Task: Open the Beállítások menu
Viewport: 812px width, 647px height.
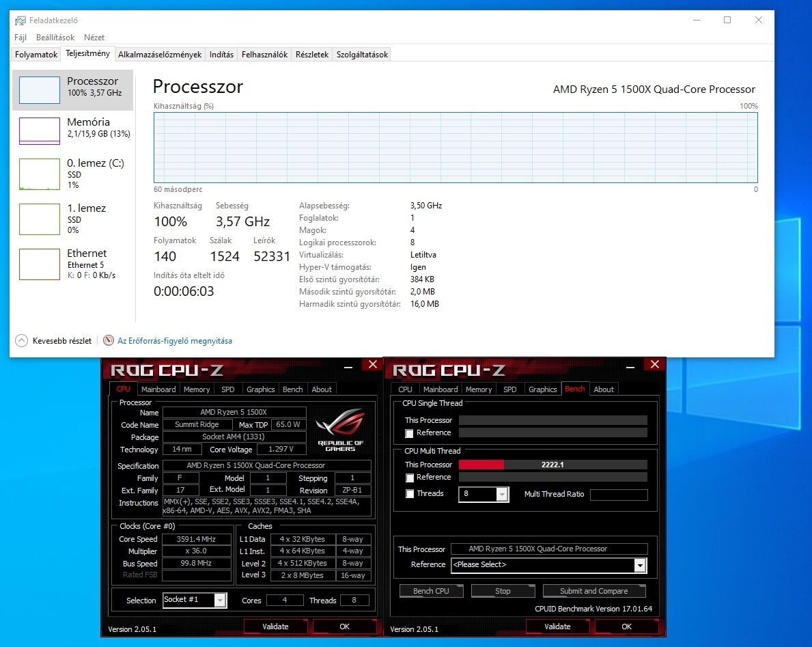Action: (55, 38)
